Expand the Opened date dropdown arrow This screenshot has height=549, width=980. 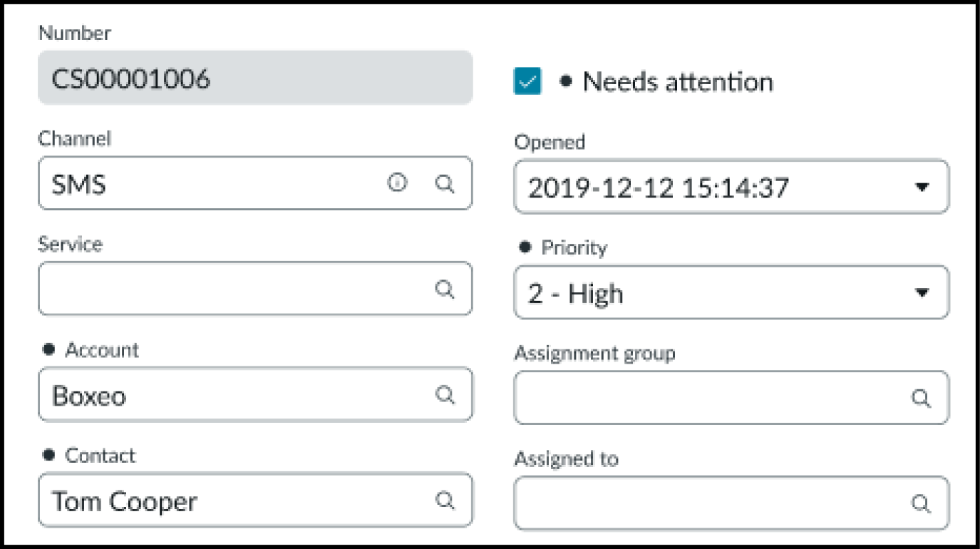[x=922, y=187]
